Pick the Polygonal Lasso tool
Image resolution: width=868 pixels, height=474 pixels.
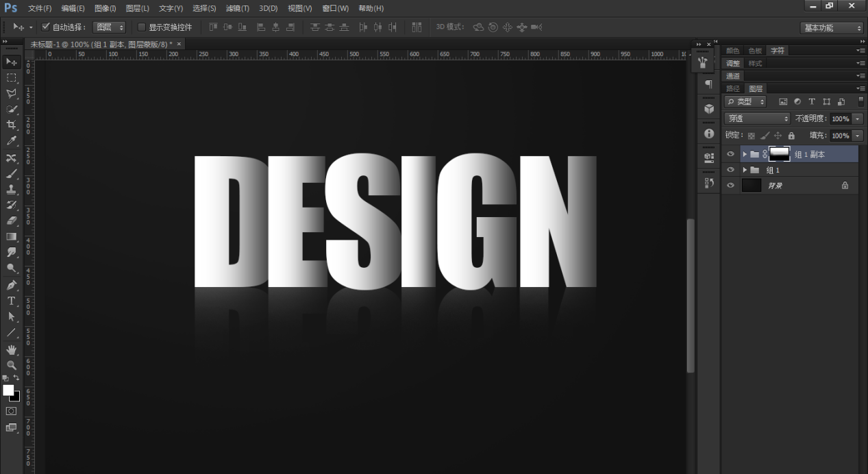pyautogui.click(x=12, y=94)
